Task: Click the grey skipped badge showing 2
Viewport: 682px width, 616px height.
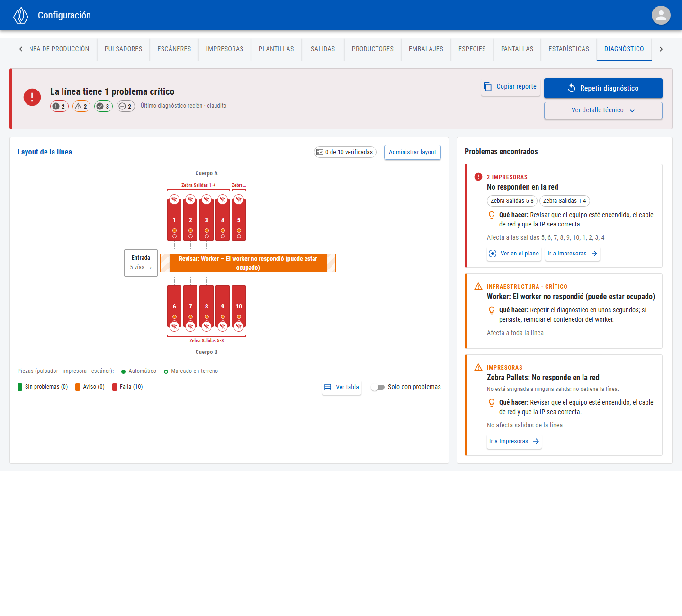Action: (126, 106)
